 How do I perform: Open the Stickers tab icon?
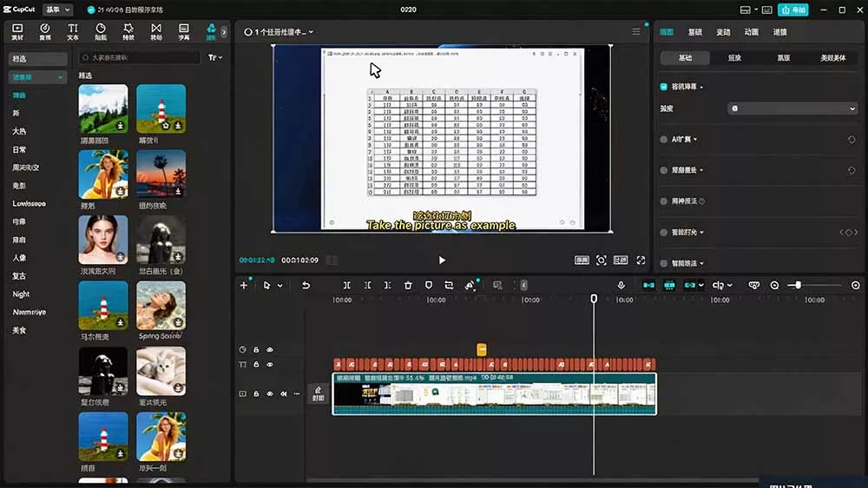coord(100,31)
